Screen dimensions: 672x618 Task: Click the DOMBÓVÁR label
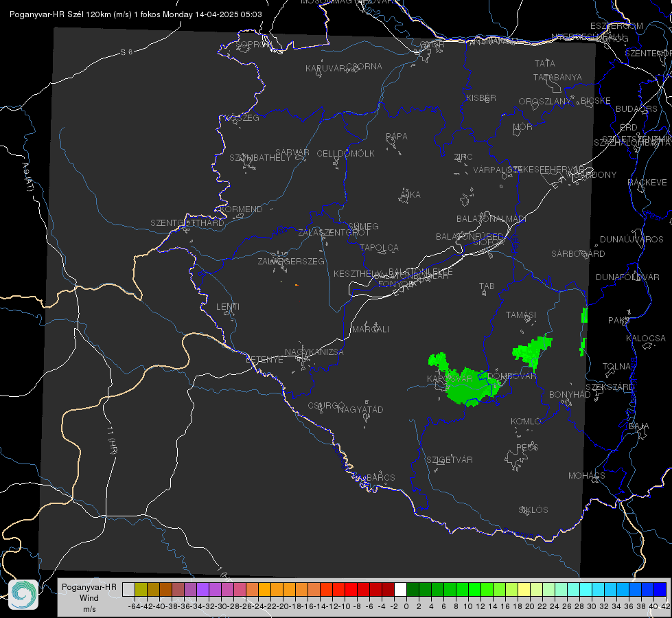(511, 376)
